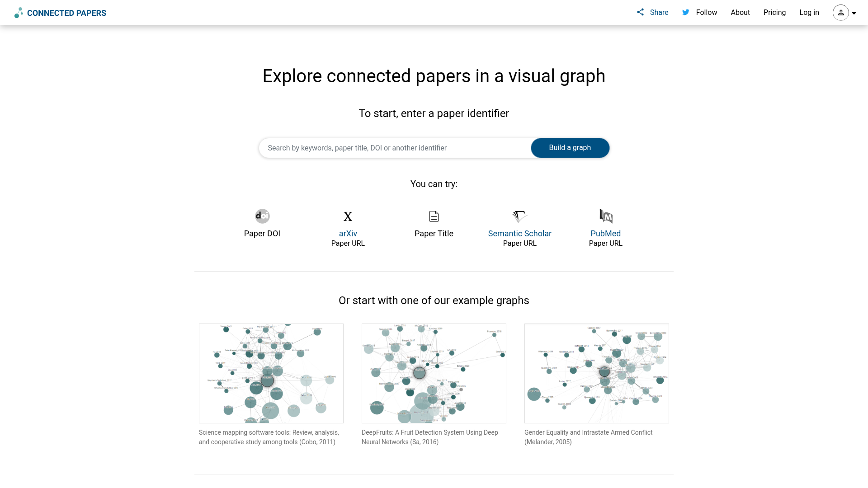Click the Semantic Scholar Paper URL icon

pos(519,216)
